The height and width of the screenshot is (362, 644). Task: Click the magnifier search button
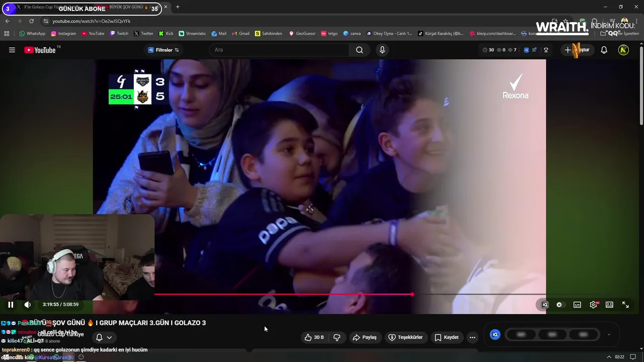[359, 50]
